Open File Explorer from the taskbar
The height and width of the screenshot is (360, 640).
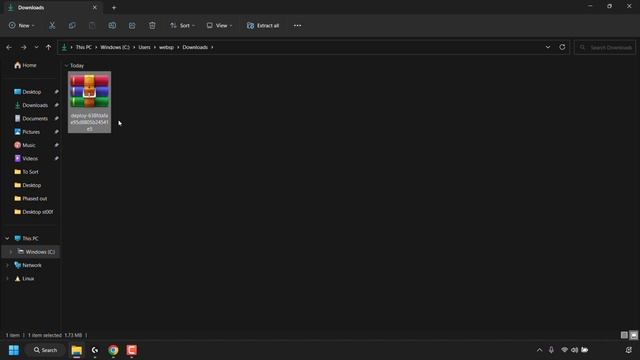pos(77,350)
